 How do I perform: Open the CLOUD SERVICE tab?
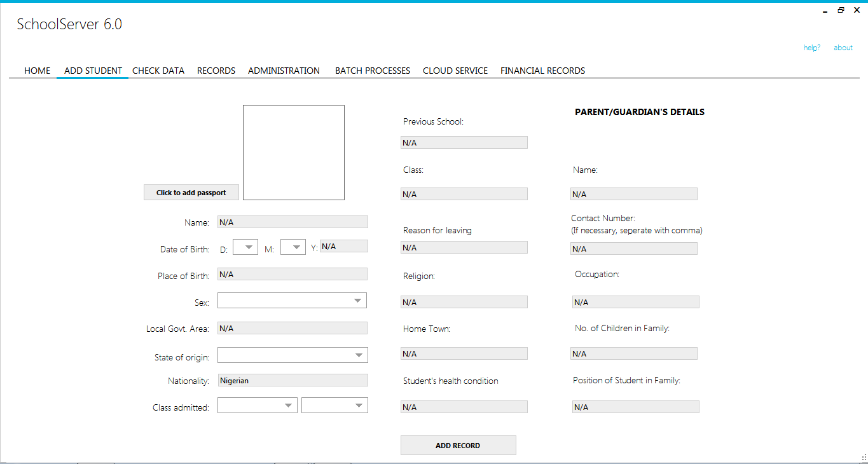(455, 71)
